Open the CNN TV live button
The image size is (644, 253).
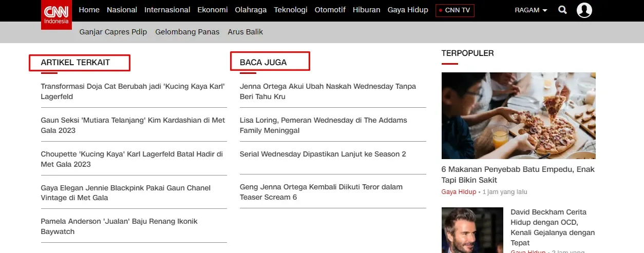[455, 10]
